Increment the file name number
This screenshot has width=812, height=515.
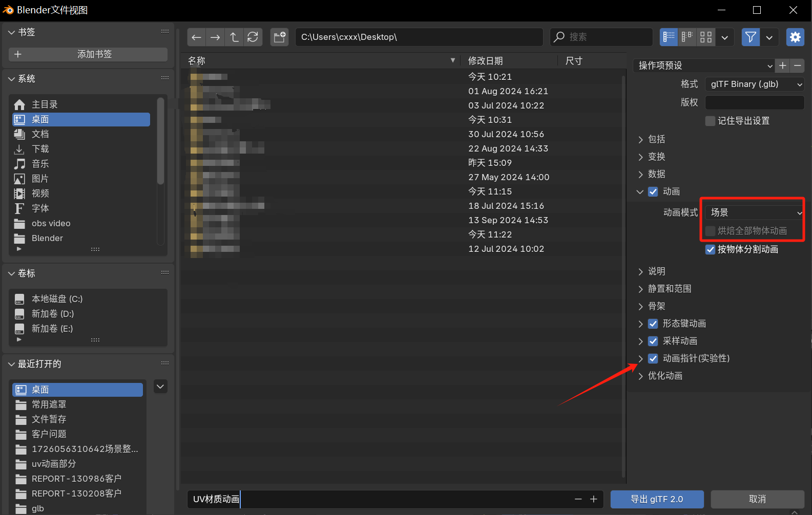(x=594, y=499)
